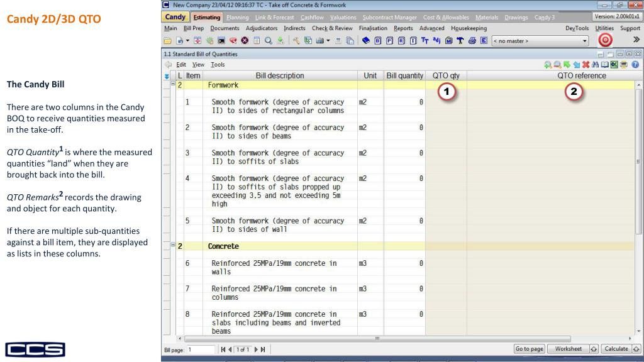Click the up arrow beside Calculate button

636,349
